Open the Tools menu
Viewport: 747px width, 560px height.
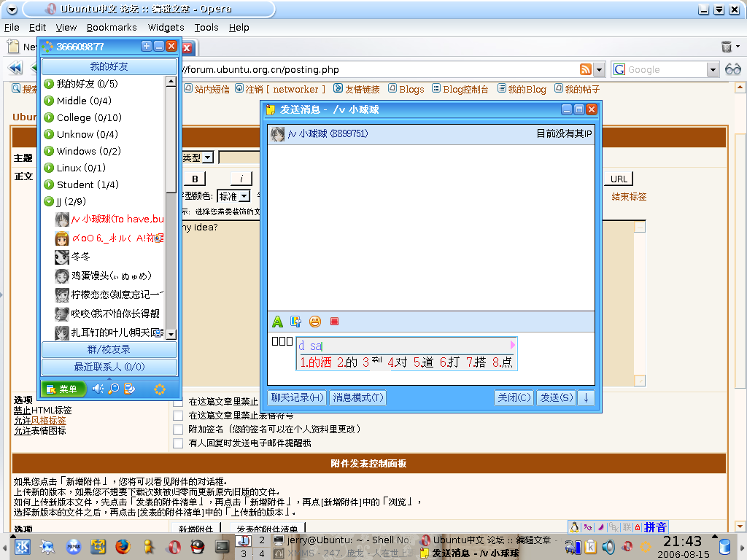pos(206,28)
